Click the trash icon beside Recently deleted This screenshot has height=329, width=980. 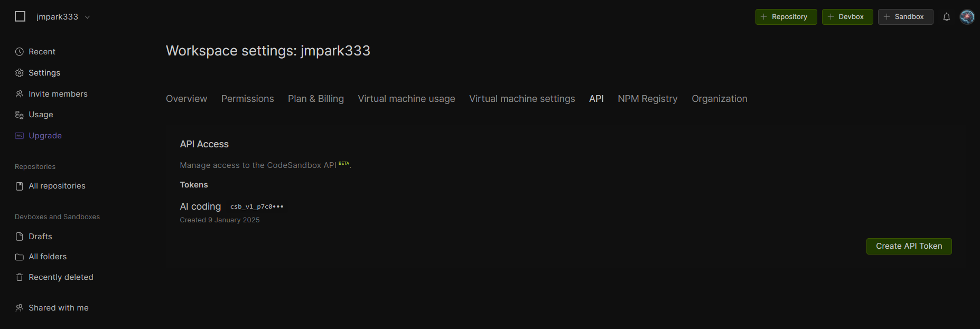[20, 277]
